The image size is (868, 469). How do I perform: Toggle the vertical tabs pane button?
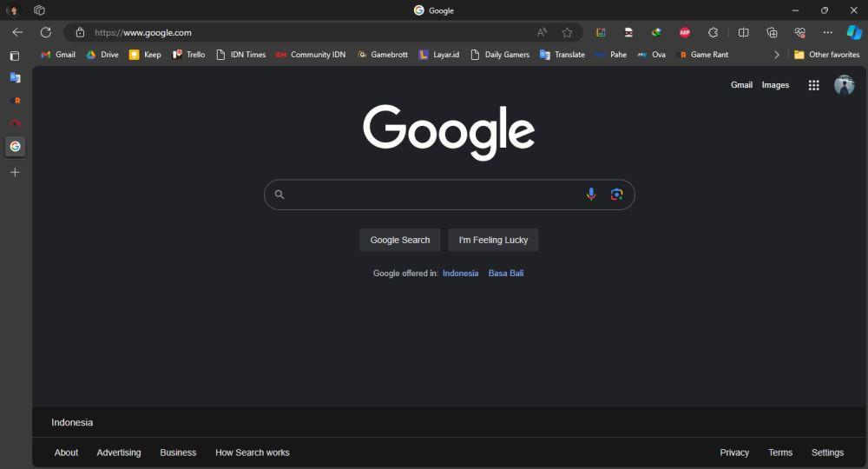click(15, 56)
